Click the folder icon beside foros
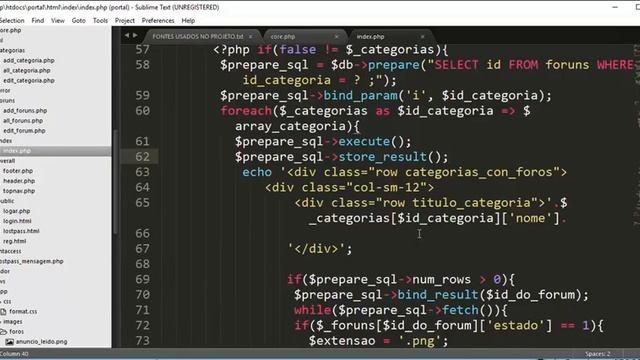Screen dimensions: 640x360 (x=3, y=332)
